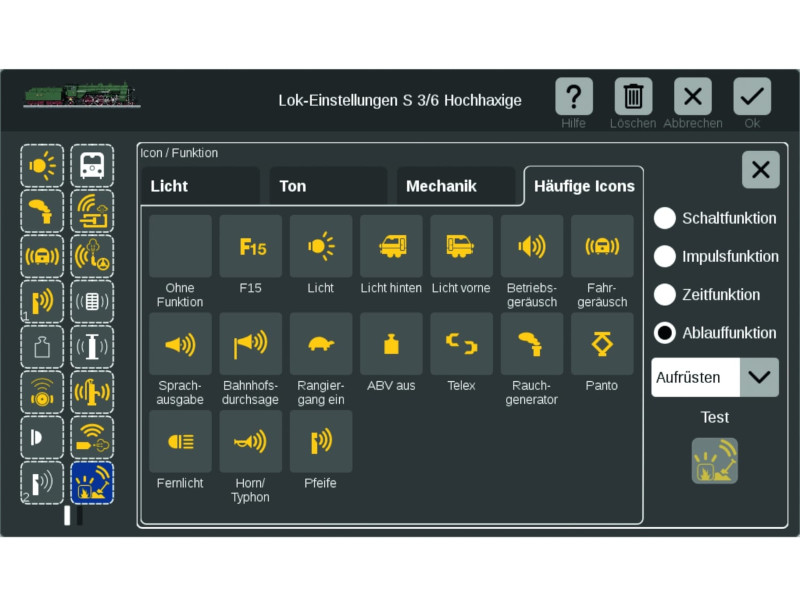Switch to the Licht tab
Screen dimensions: 800x600
(x=200, y=186)
